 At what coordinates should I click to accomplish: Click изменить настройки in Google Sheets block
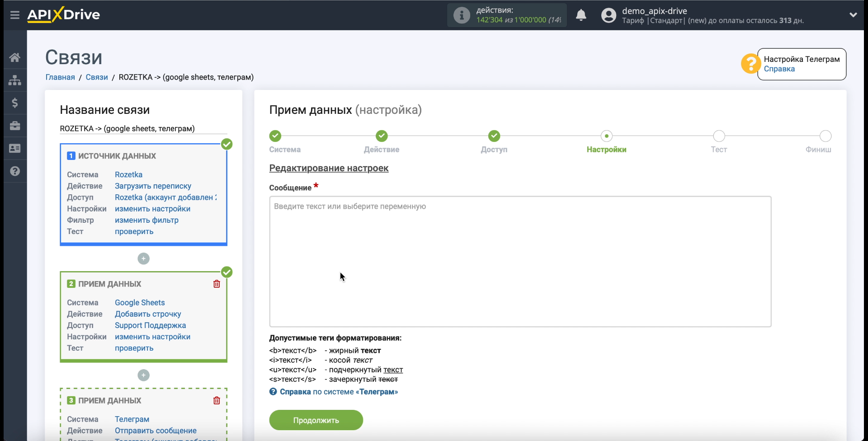(152, 337)
